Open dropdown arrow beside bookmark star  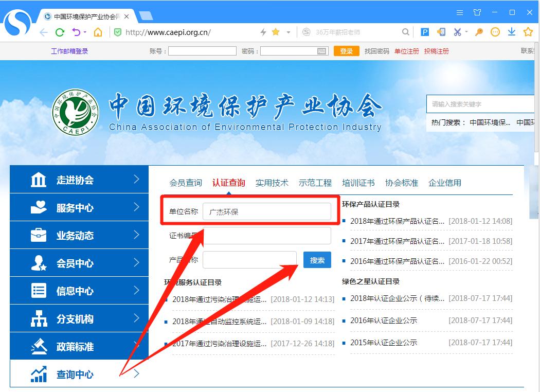pyautogui.click(x=289, y=32)
